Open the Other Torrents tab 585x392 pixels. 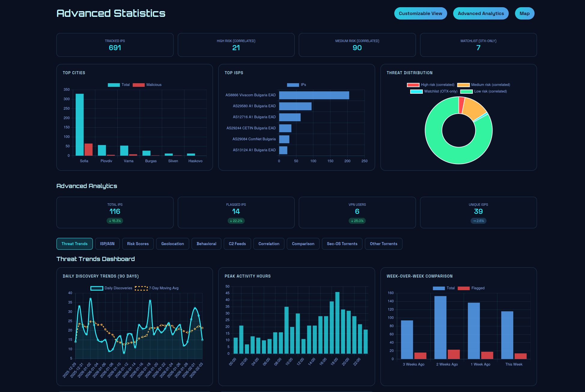point(383,244)
